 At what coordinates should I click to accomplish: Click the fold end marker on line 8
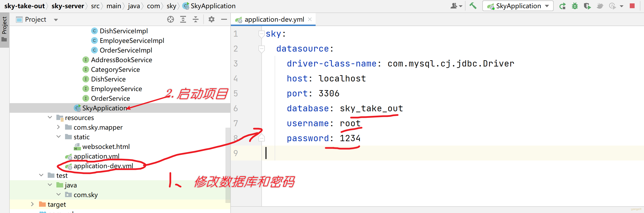coord(261,138)
